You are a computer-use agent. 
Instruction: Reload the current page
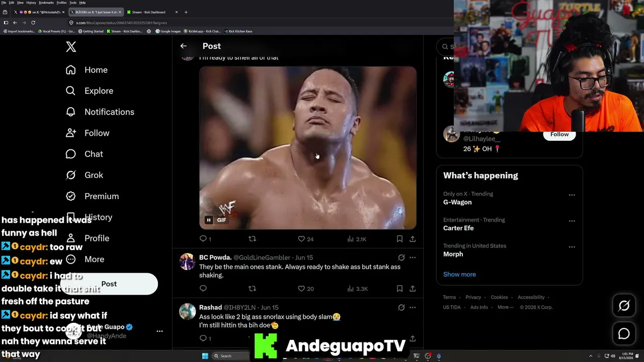(x=33, y=23)
